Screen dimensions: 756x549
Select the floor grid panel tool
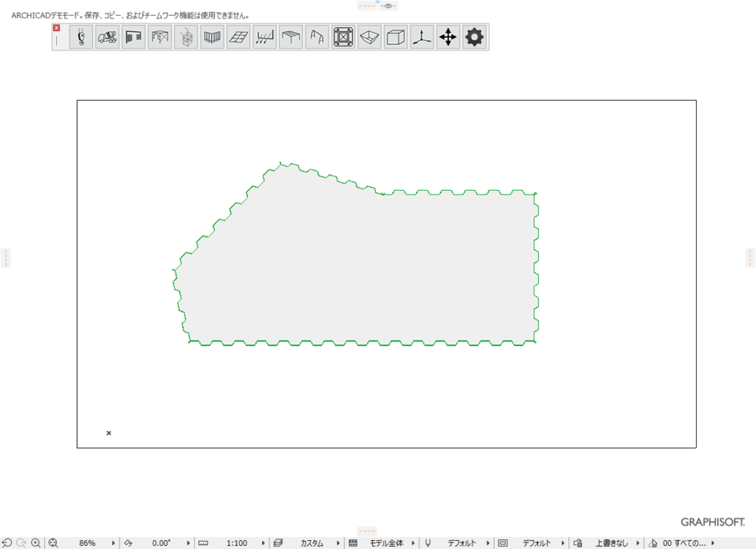point(238,37)
